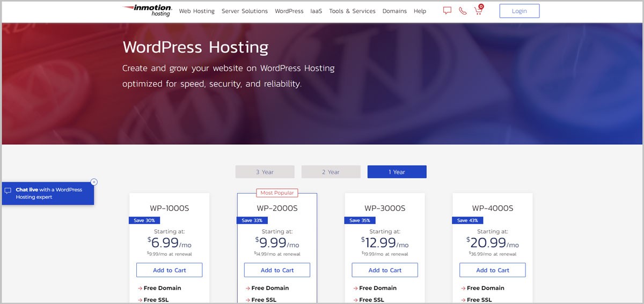The height and width of the screenshot is (304, 644).
Task: Click the WordPress Hosting heading
Action: pos(195,47)
